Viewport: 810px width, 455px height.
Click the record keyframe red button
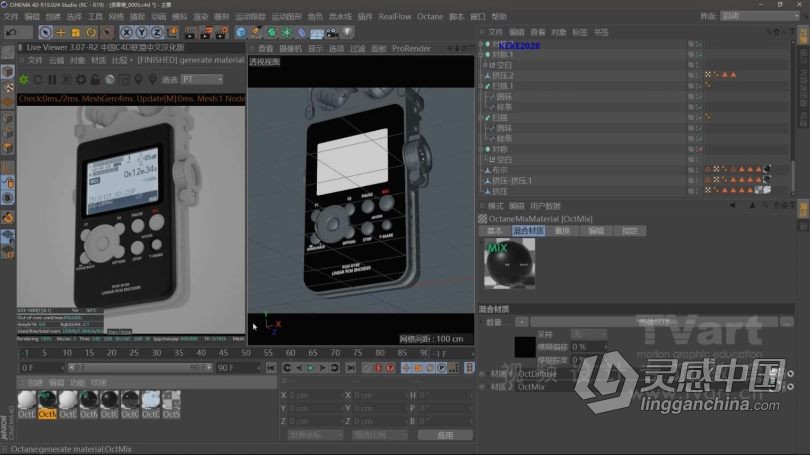pyautogui.click(x=378, y=368)
